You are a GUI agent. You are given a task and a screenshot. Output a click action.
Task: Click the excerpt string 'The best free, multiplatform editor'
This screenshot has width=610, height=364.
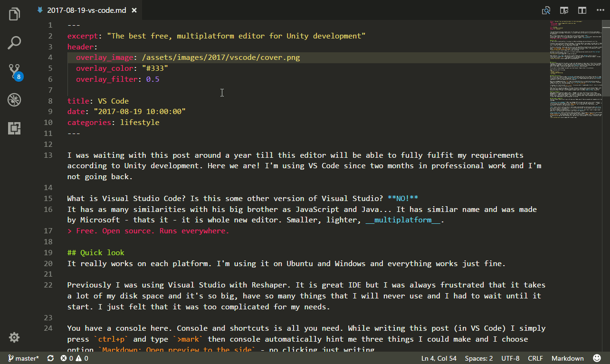[188, 36]
